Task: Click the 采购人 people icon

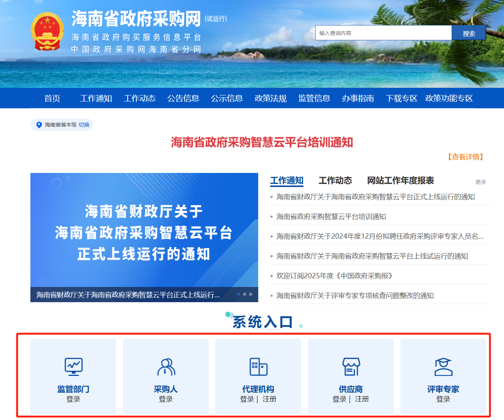Action: pos(166,367)
